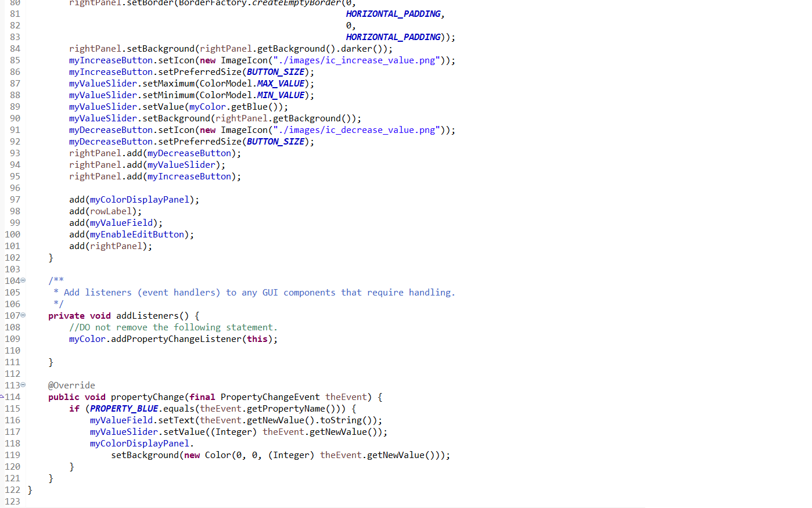Click the override indicator marker beside line 114
The width and height of the screenshot is (812, 508).
coord(2,397)
